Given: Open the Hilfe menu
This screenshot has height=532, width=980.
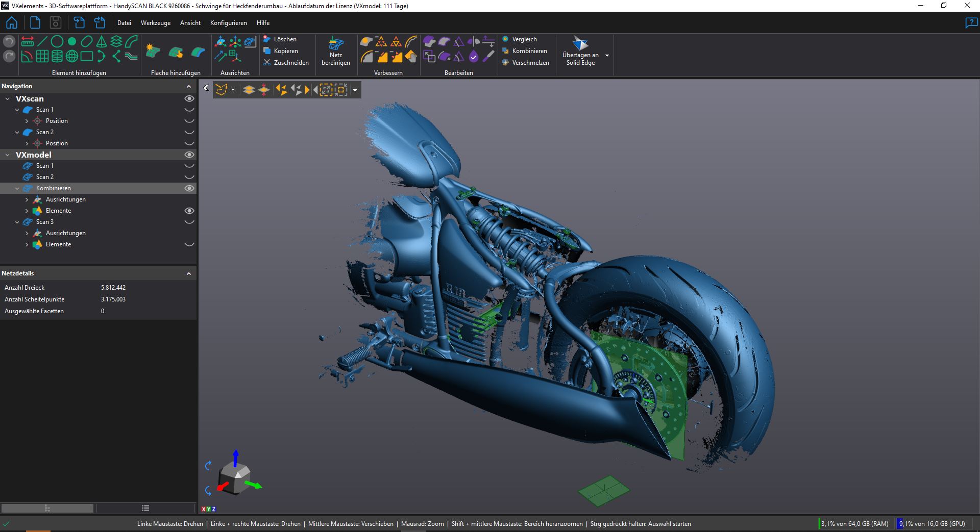Looking at the screenshot, I should [x=263, y=23].
